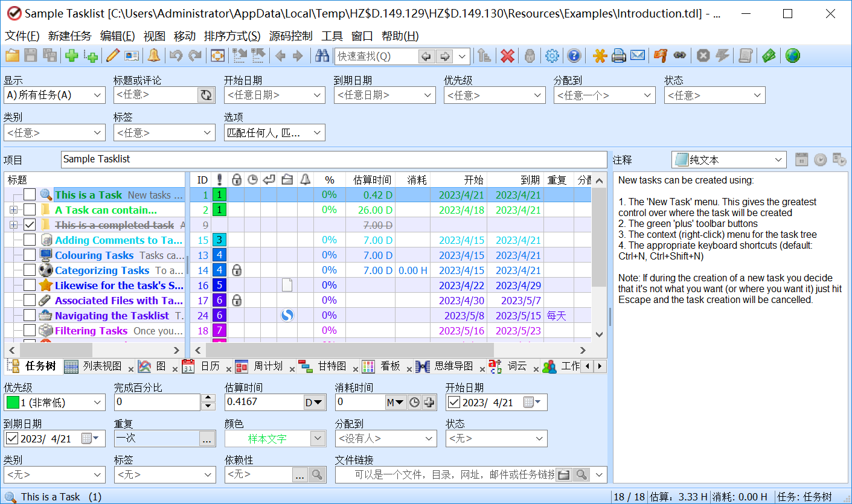Viewport: 852px width, 504px height.
Task: Open the reminder bell icon
Action: 154,55
